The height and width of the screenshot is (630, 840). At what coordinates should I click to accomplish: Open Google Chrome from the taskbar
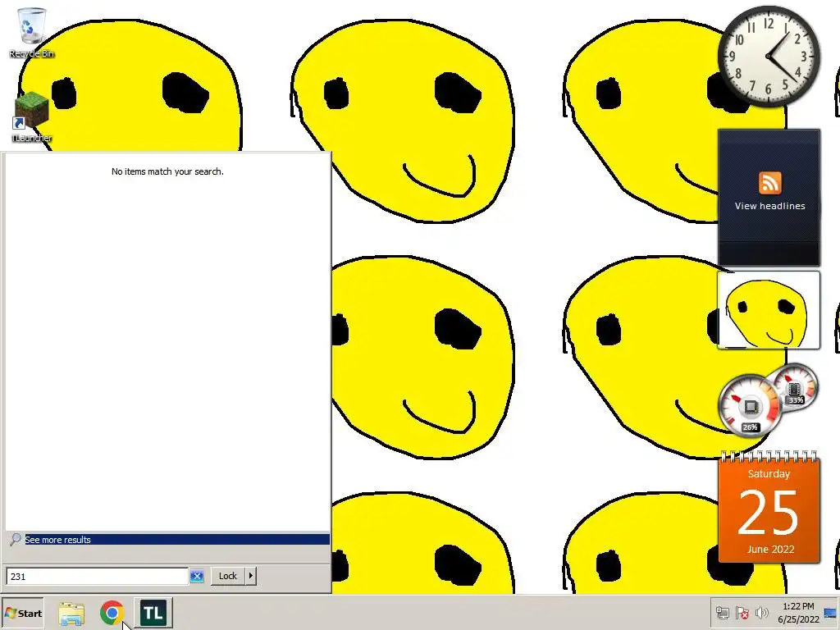tap(112, 613)
